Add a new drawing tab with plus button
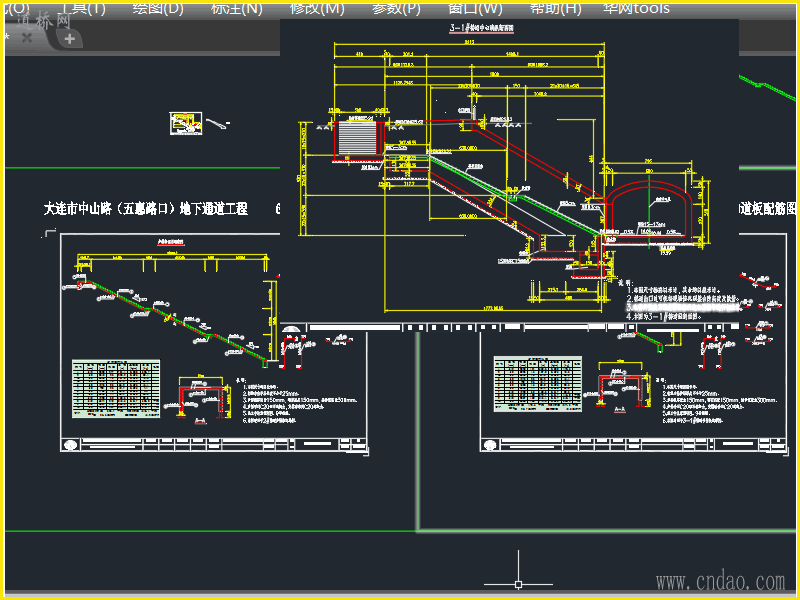This screenshot has height=600, width=800. pos(69,39)
